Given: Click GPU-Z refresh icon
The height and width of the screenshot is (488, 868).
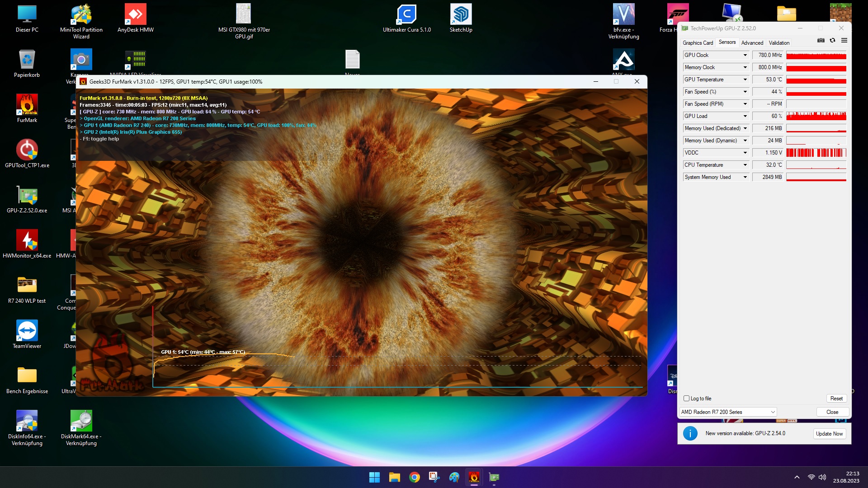Looking at the screenshot, I should pyautogui.click(x=832, y=41).
